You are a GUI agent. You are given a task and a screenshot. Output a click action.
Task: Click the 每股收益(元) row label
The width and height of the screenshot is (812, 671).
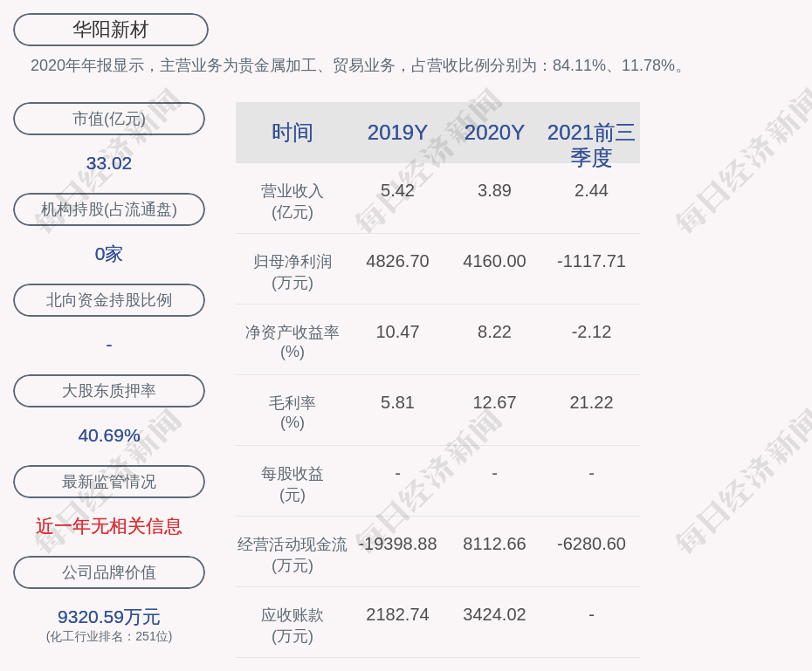click(292, 484)
